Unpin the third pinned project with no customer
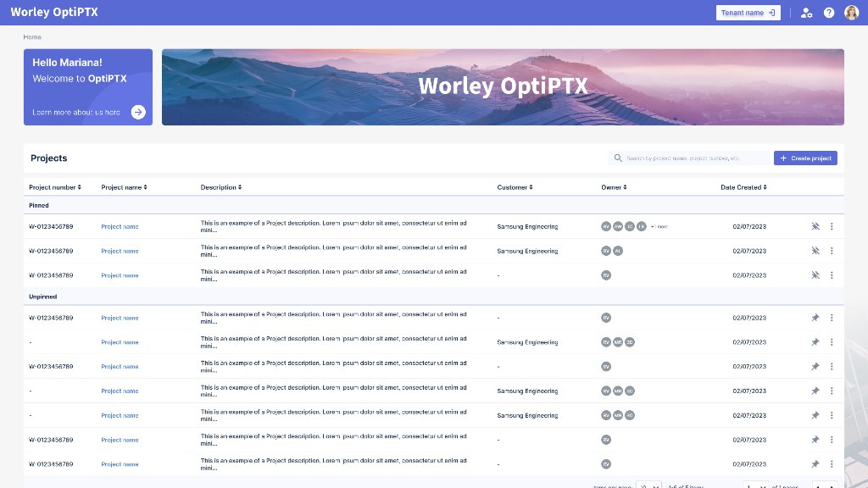868x488 pixels. tap(815, 275)
